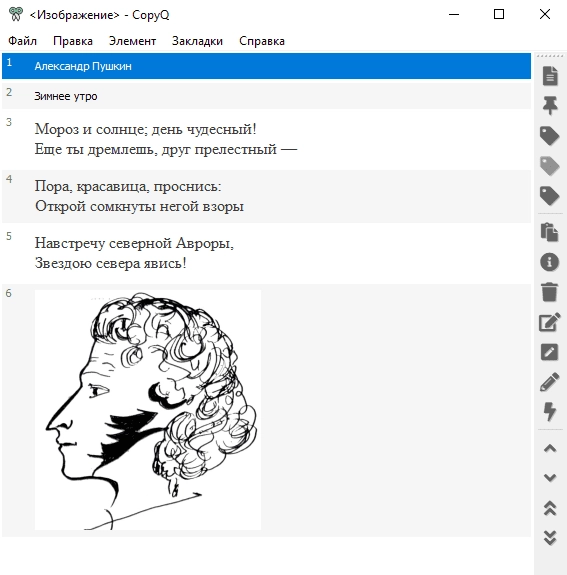The width and height of the screenshot is (567, 575).
Task: Open the Закладки menu
Action: [x=197, y=41]
